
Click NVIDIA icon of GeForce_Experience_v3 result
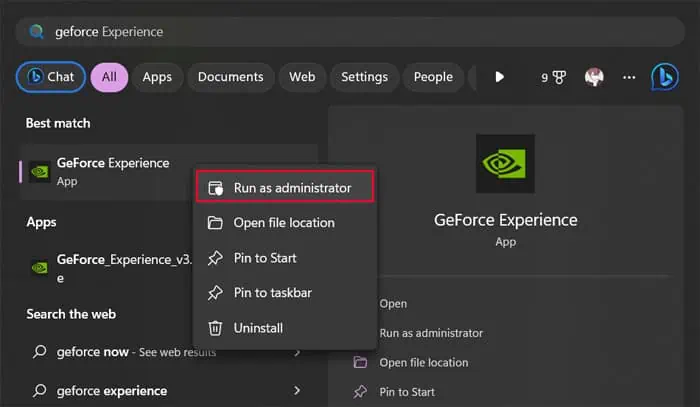40,268
